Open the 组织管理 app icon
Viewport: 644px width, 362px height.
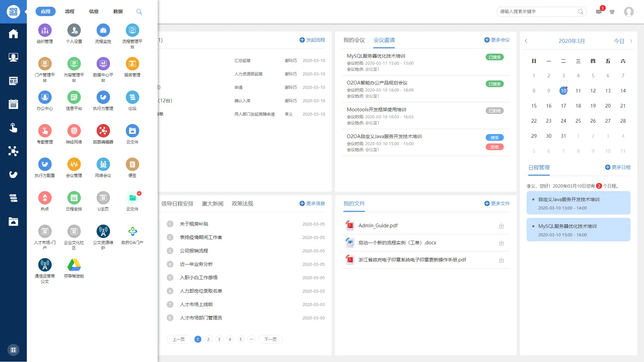coord(45,31)
